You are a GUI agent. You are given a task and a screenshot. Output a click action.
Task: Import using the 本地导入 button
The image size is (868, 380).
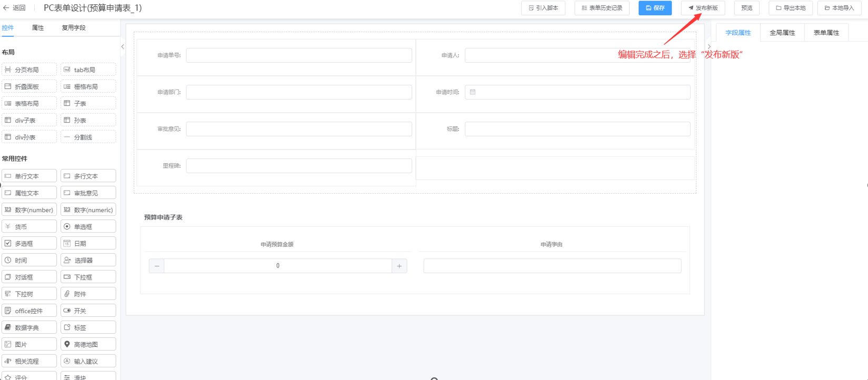tap(840, 8)
